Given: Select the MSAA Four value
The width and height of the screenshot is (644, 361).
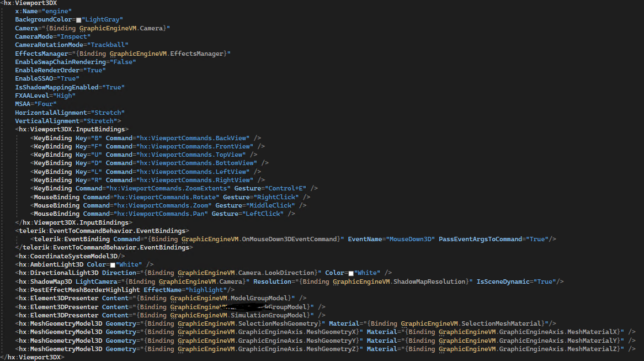Looking at the screenshot, I should tap(46, 104).
